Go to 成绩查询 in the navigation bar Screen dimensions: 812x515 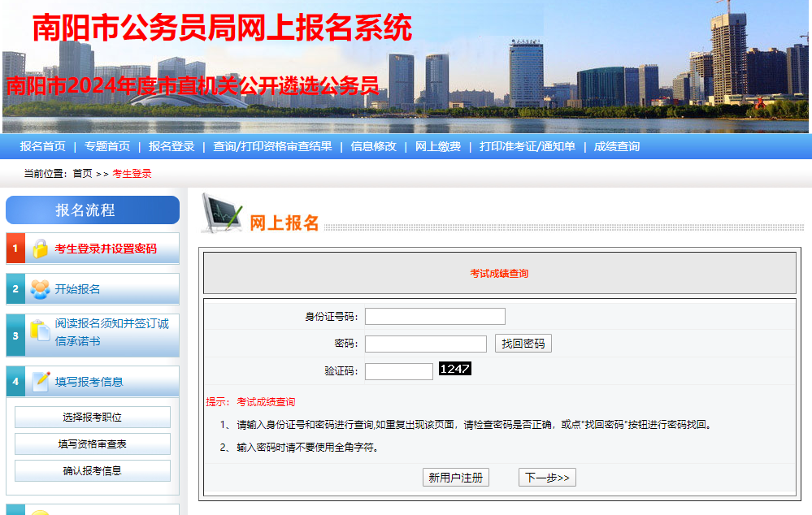pos(617,146)
